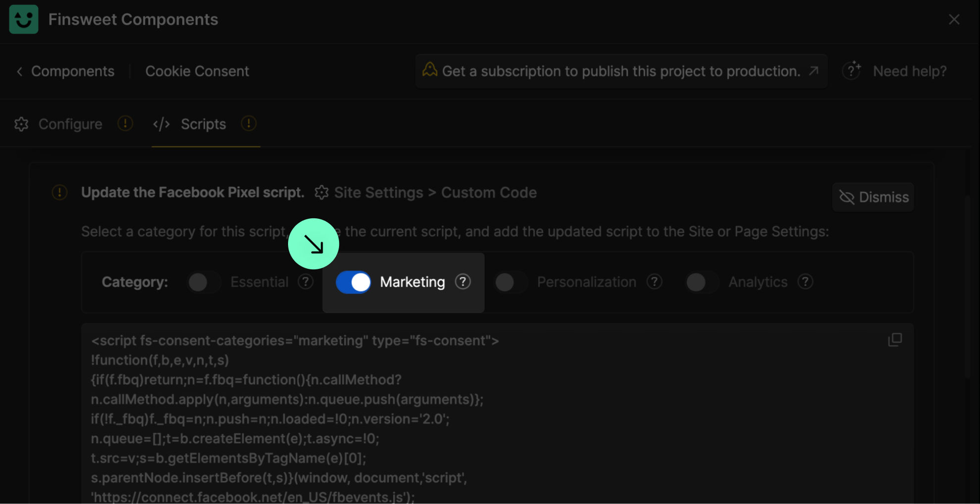This screenshot has width=980, height=504.
Task: Show help for the Personalization category
Action: tap(654, 282)
